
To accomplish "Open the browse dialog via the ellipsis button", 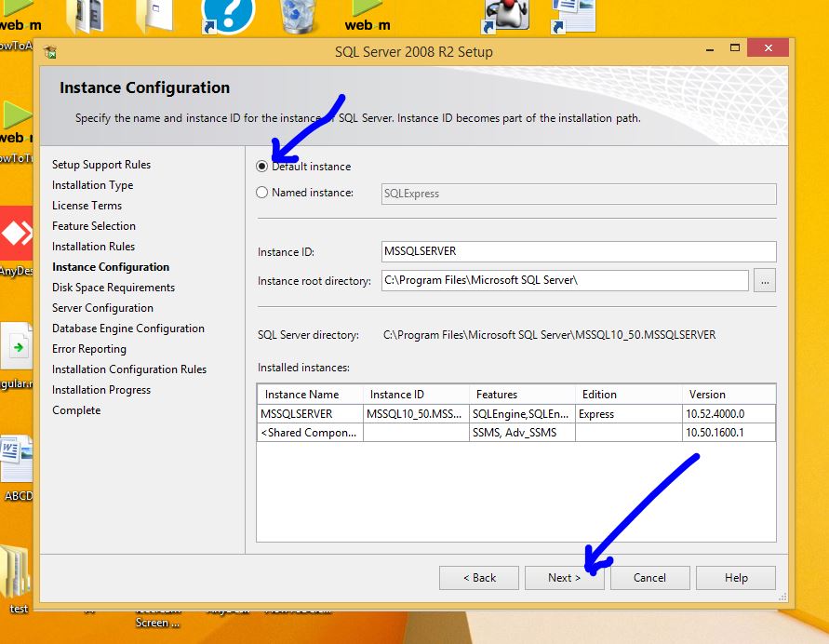I will click(764, 280).
